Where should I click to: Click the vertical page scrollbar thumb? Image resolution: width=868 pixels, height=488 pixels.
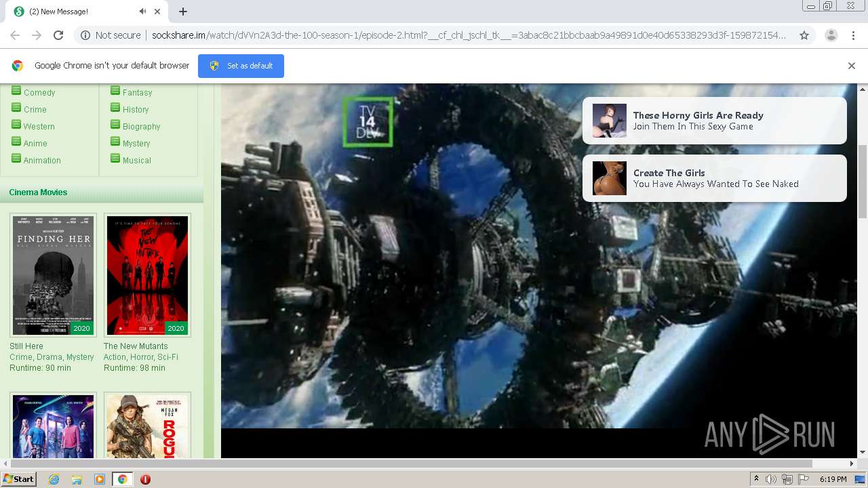863,182
